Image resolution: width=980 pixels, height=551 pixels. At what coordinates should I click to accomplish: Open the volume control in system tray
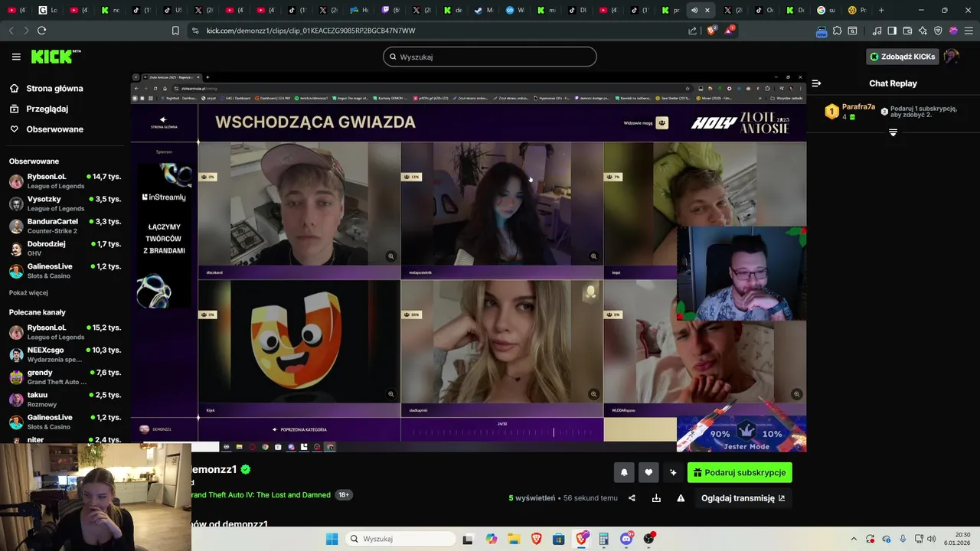pos(931,539)
